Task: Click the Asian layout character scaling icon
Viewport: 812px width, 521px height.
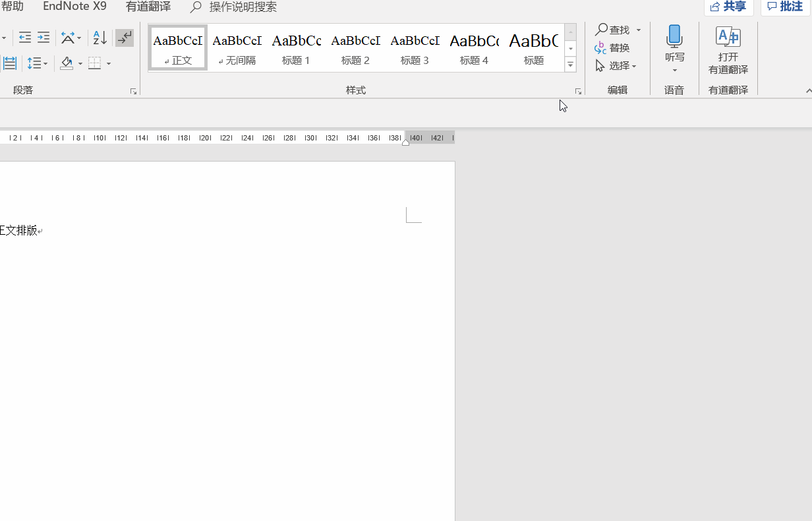Action: click(68, 38)
